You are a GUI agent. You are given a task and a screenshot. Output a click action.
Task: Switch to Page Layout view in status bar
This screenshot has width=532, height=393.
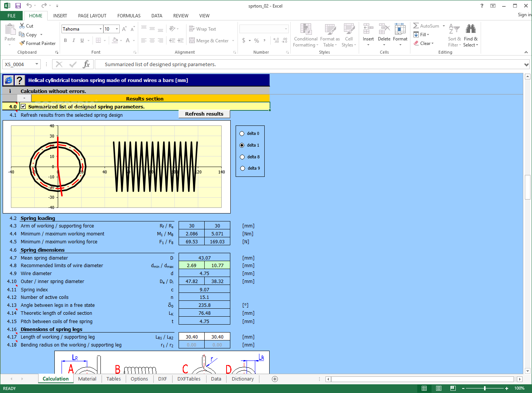pos(439,388)
